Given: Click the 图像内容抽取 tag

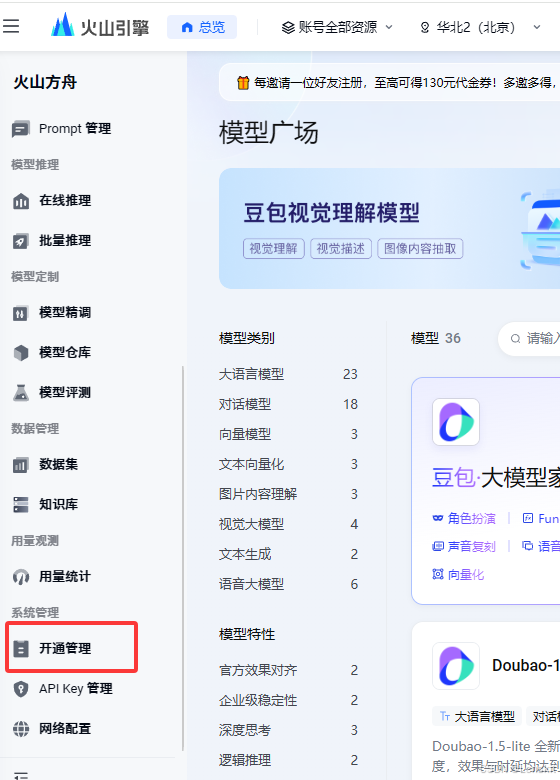Looking at the screenshot, I should click(420, 248).
